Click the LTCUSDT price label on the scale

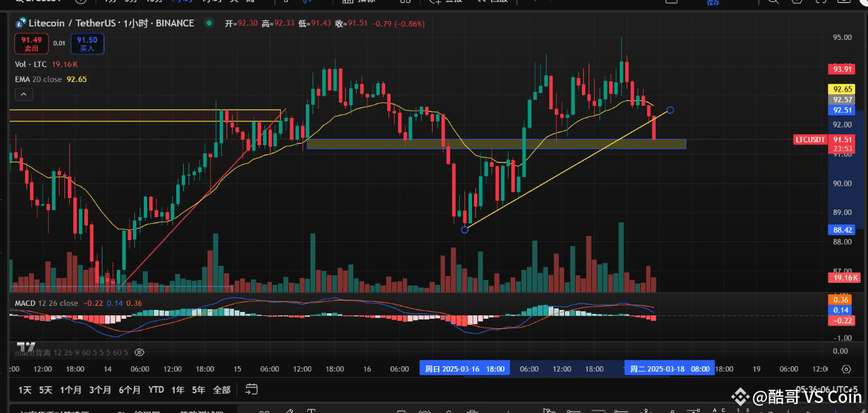tap(810, 140)
